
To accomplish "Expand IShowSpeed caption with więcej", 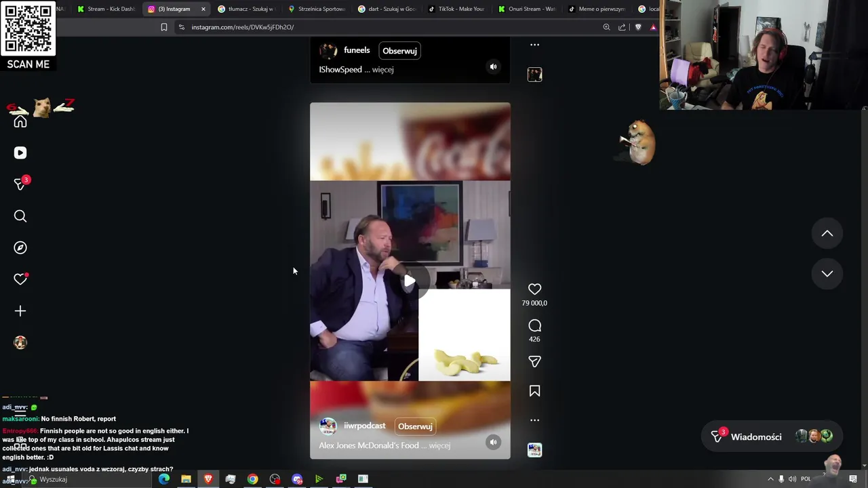I will tap(382, 70).
